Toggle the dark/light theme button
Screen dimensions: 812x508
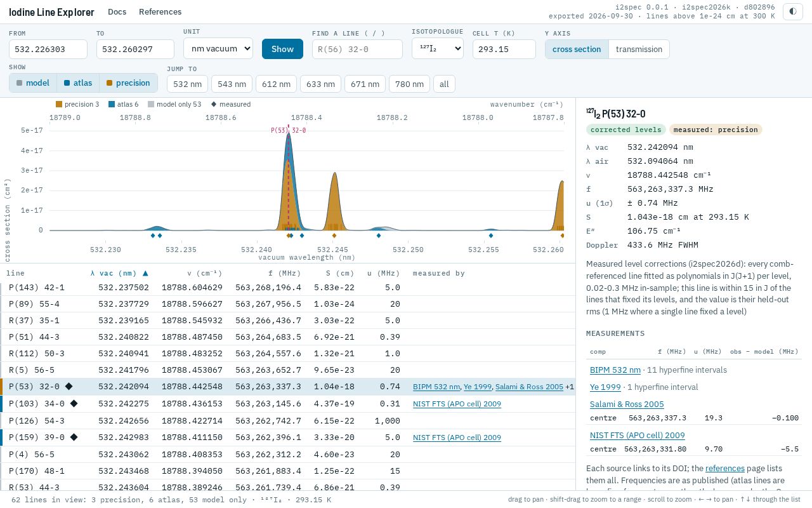792,11
